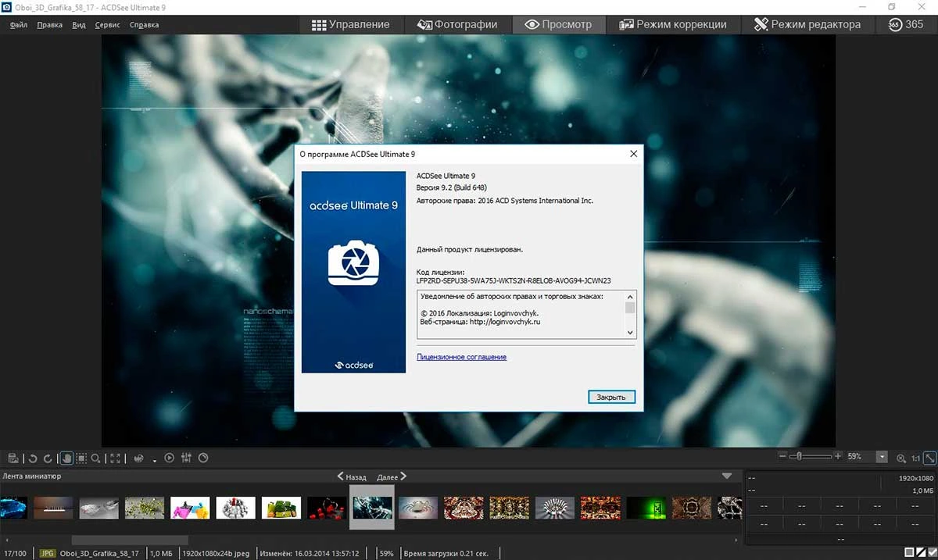Switch to Фотографии mode

tap(457, 24)
